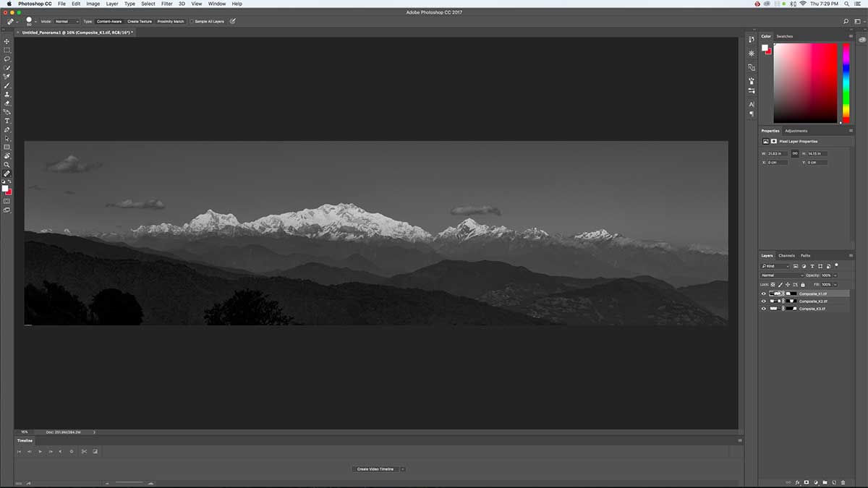The image size is (868, 488).
Task: Select the Rectangular Marquee tool
Action: 7,50
